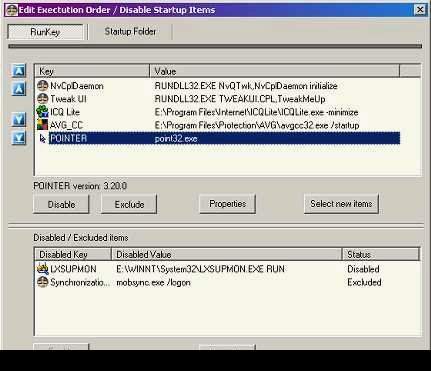Click the Disable button

click(61, 204)
